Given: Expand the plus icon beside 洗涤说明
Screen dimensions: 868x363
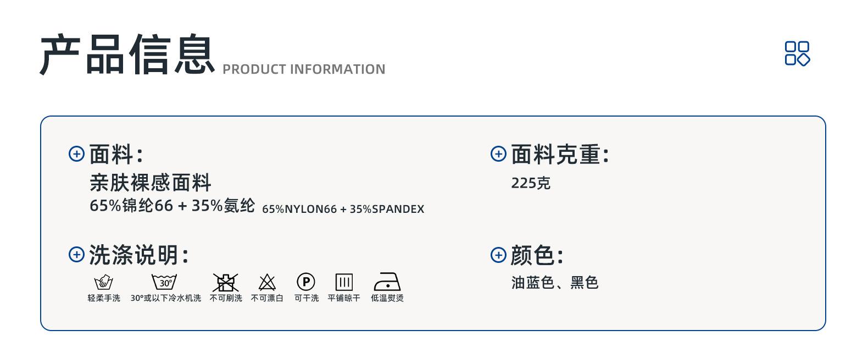Looking at the screenshot, I should 76,255.
